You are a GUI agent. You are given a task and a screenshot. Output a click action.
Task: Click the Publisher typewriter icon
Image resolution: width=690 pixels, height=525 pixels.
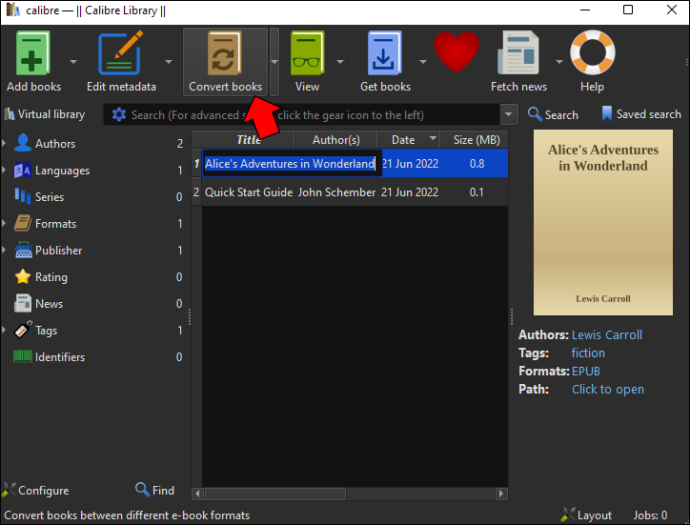point(22,250)
